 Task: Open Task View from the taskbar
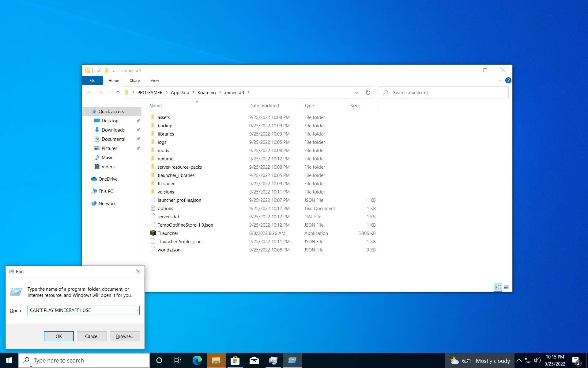(x=178, y=360)
